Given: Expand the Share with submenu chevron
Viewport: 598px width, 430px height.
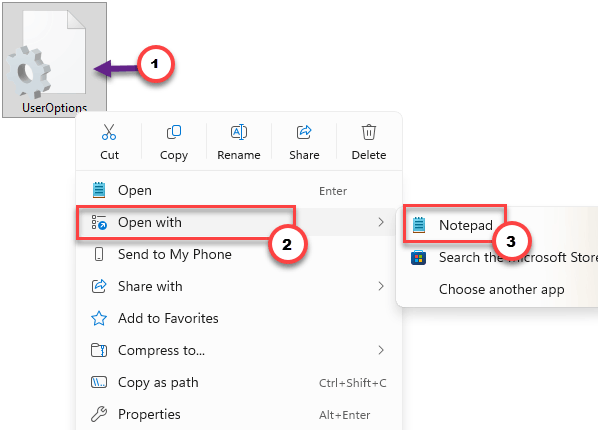Looking at the screenshot, I should [x=380, y=286].
